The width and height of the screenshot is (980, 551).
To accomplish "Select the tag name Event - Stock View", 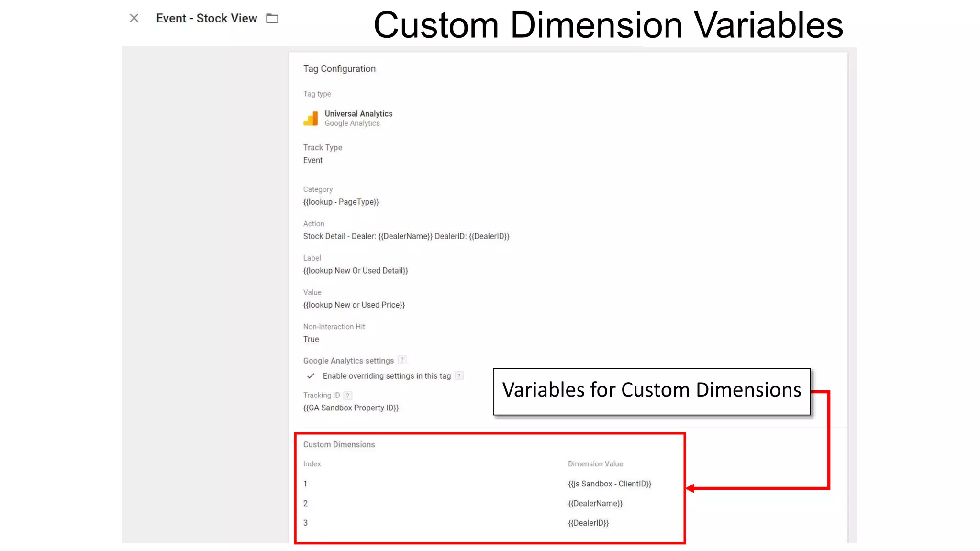I will pos(207,18).
